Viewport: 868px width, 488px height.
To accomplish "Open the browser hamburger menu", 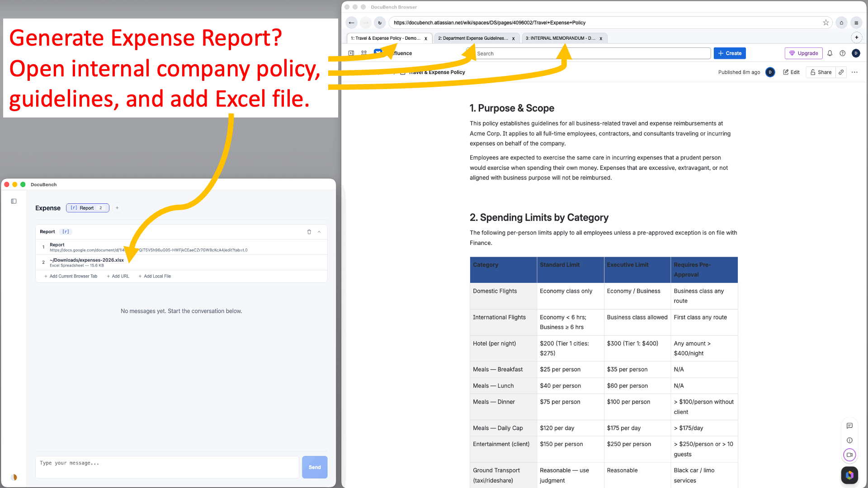I will (856, 23).
